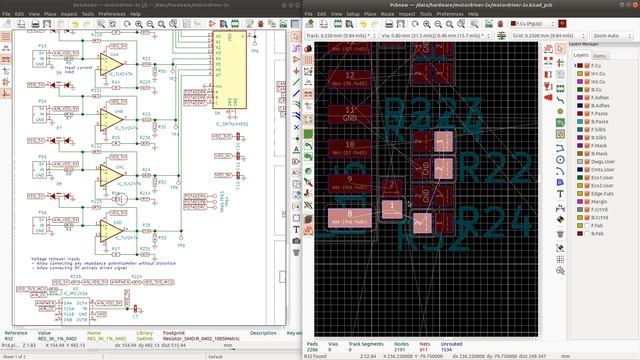Click the B.Paste layer color swatch

point(580,122)
